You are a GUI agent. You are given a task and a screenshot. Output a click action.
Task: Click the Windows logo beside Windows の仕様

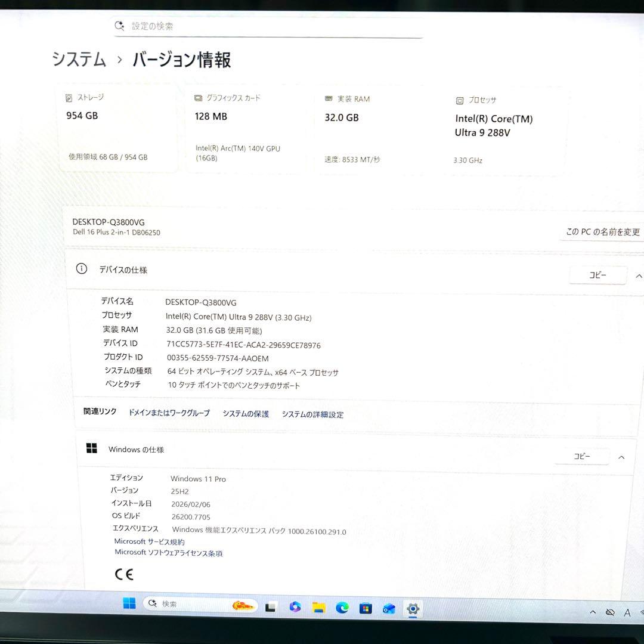tap(92, 448)
